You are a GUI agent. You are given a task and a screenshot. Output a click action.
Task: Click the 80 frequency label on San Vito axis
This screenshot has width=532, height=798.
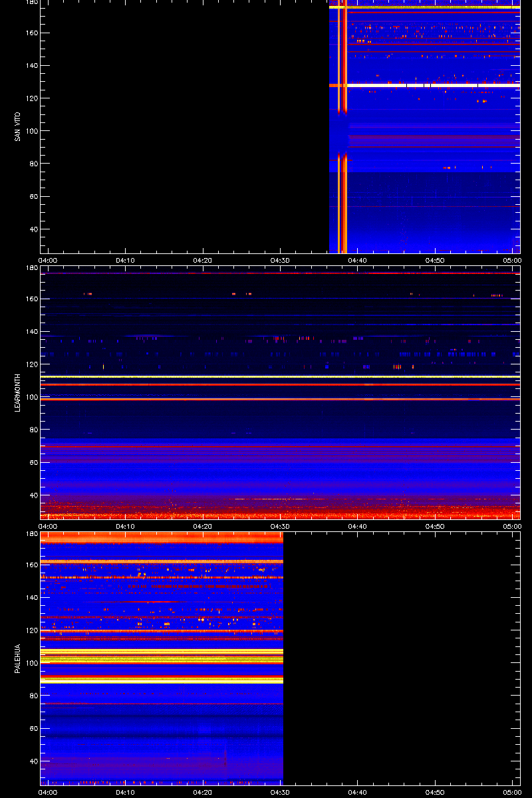pos(34,164)
